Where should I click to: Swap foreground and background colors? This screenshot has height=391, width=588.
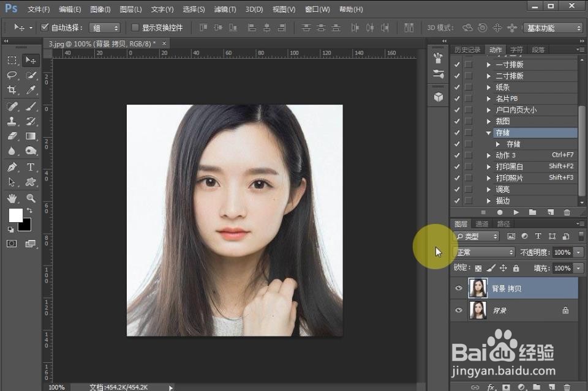click(29, 210)
